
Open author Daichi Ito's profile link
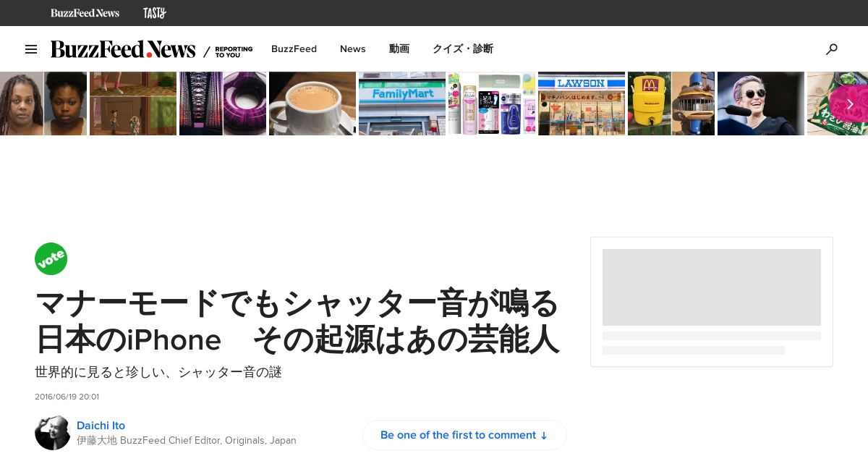click(x=101, y=426)
